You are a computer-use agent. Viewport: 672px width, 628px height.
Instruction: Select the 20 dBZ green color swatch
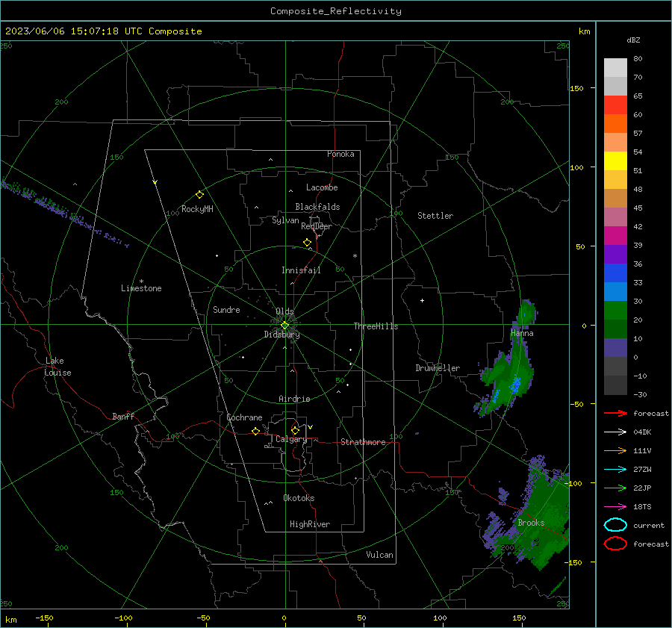point(615,311)
